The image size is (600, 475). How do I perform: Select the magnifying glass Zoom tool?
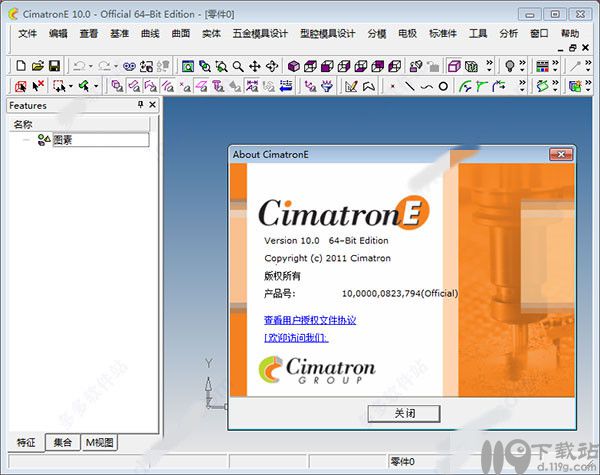(x=238, y=66)
